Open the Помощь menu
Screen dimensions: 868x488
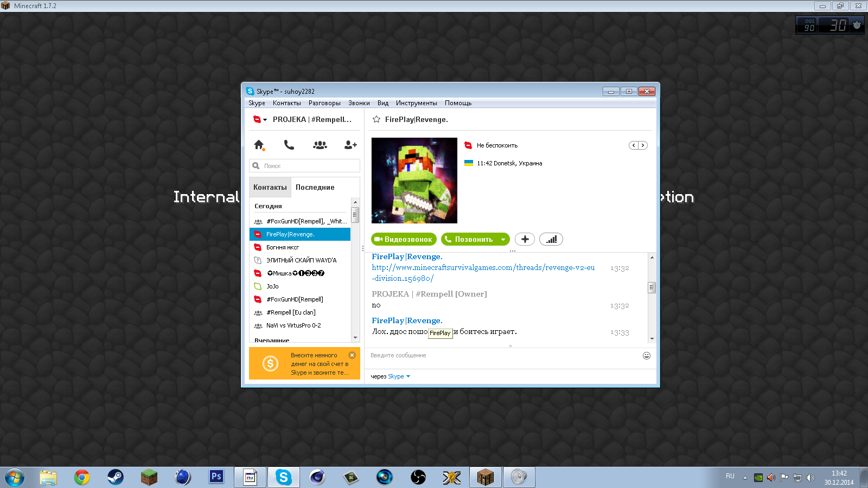point(458,103)
